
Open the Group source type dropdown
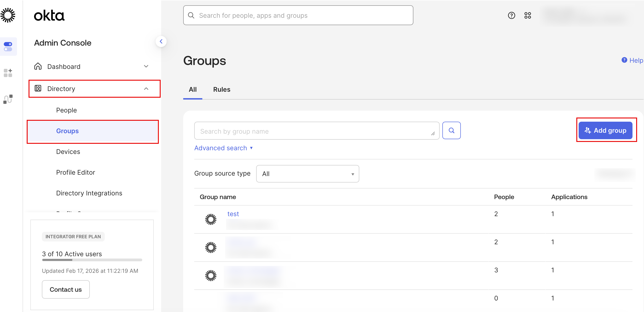[307, 174]
